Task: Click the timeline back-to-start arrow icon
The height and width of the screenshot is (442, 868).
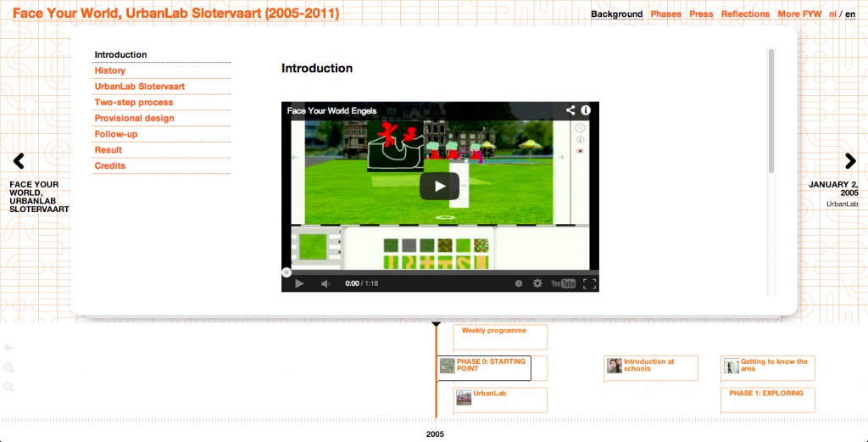Action: (x=8, y=348)
